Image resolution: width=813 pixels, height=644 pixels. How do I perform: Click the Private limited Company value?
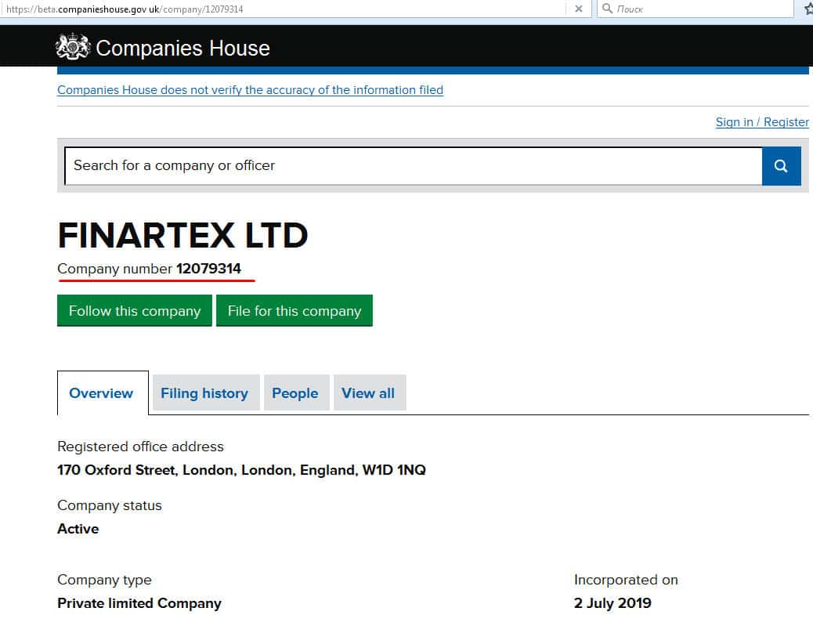139,603
